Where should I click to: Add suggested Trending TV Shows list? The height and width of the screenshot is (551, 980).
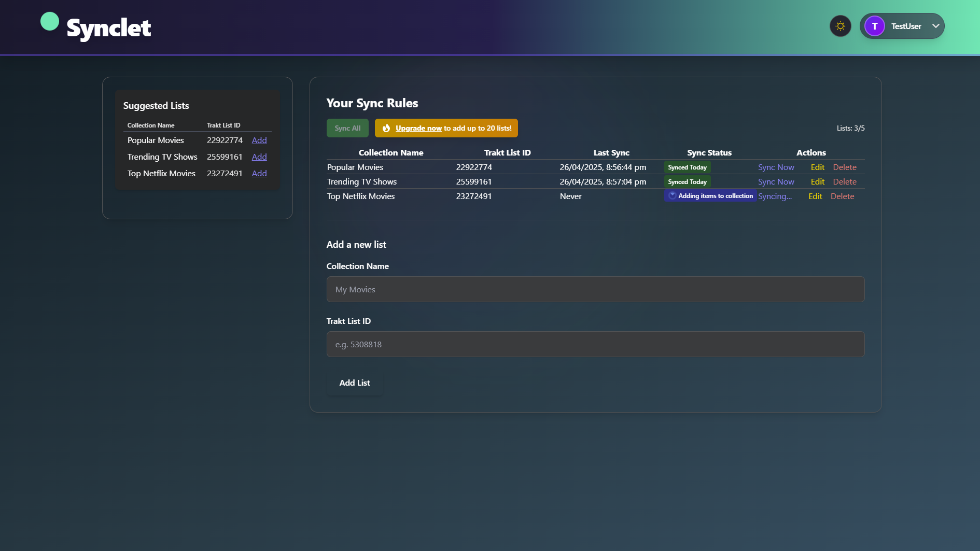point(259,157)
